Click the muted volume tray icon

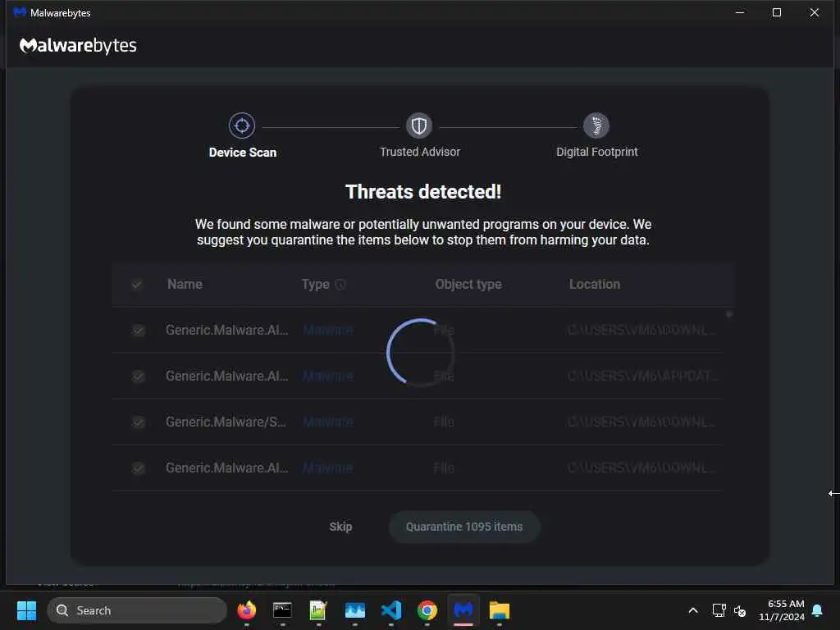tap(740, 610)
